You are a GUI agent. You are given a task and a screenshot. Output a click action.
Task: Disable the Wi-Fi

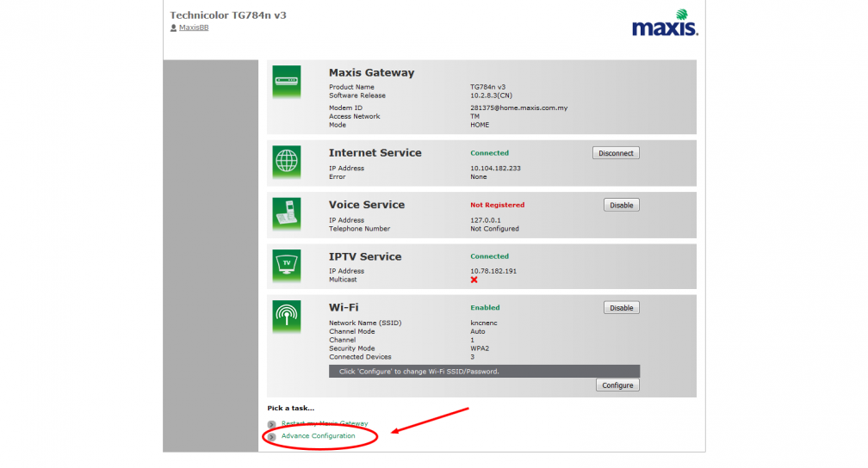point(621,308)
